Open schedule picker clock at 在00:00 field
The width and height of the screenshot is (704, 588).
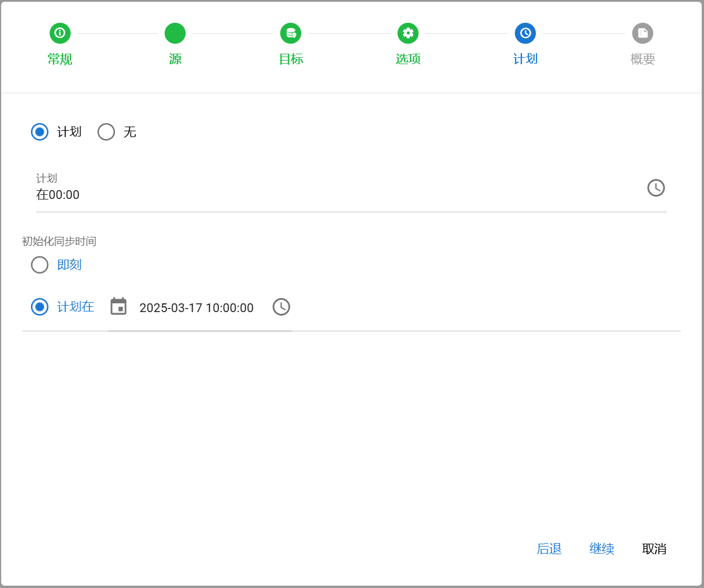coord(656,188)
